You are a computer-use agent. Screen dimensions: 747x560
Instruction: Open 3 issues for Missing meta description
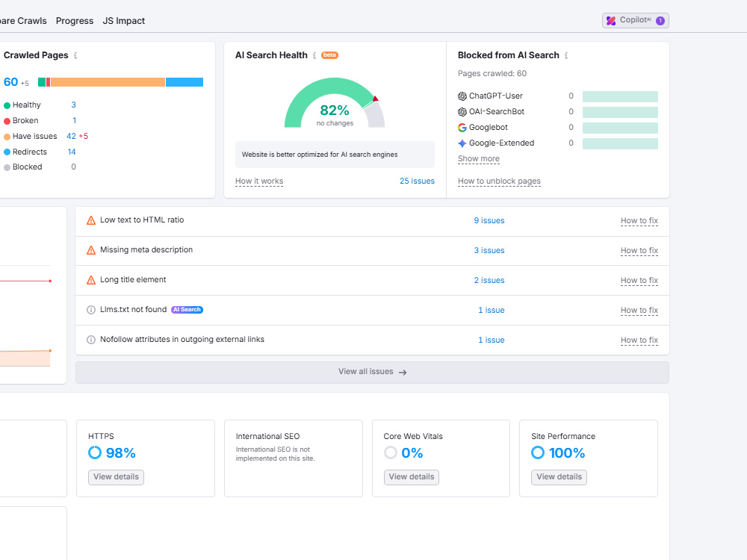coord(489,250)
